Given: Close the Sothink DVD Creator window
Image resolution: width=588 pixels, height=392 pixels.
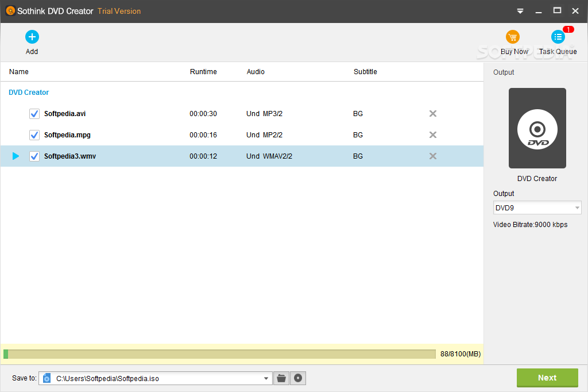Looking at the screenshot, I should coord(575,11).
